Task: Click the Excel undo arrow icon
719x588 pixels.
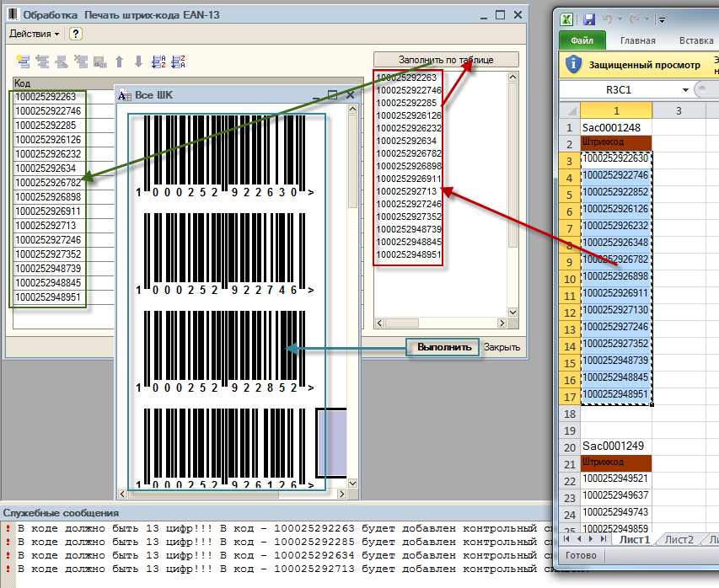Action: (x=607, y=19)
